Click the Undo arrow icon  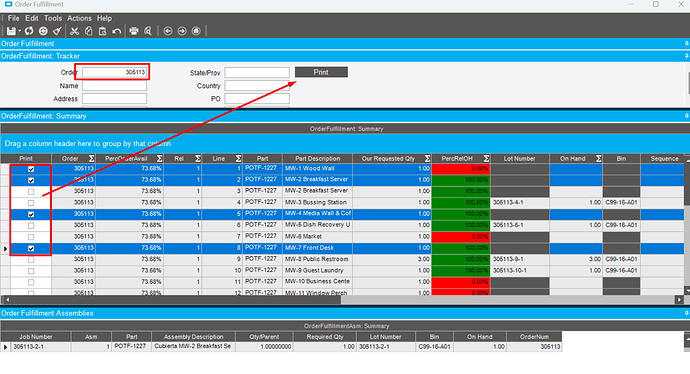coord(117,31)
